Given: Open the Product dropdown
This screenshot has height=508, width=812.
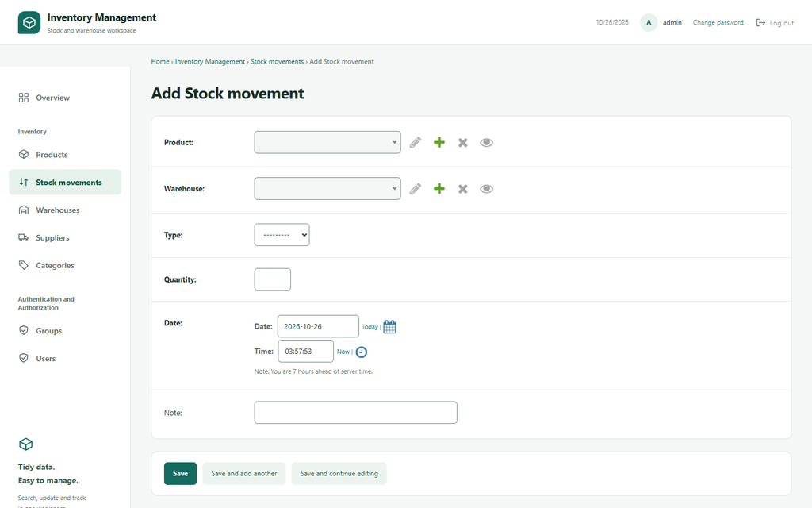Looking at the screenshot, I should [327, 143].
